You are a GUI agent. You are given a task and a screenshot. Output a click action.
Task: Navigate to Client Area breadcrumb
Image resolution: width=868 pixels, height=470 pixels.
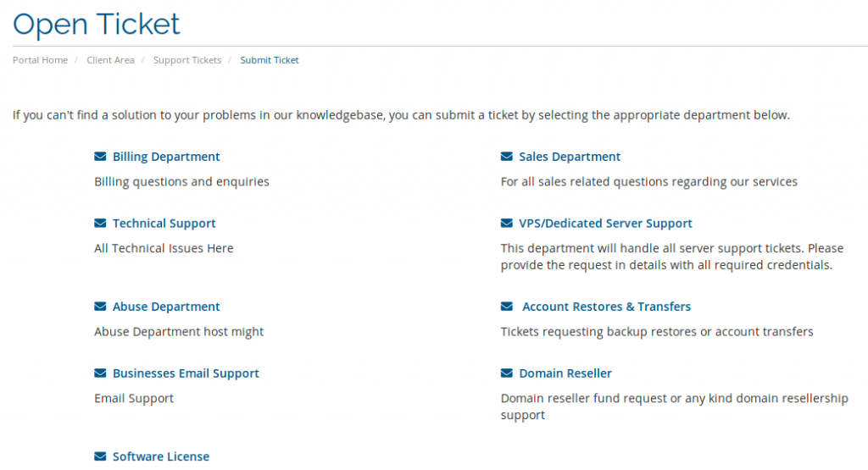coord(110,60)
